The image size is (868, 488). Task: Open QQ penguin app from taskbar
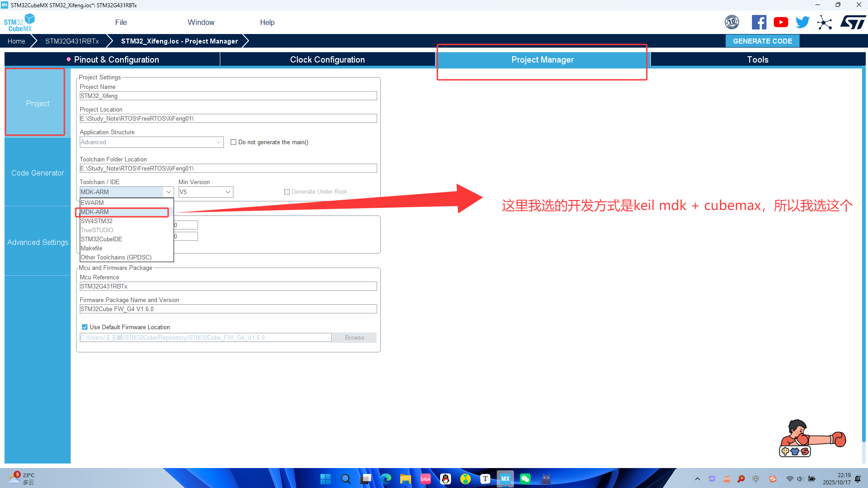(446, 478)
